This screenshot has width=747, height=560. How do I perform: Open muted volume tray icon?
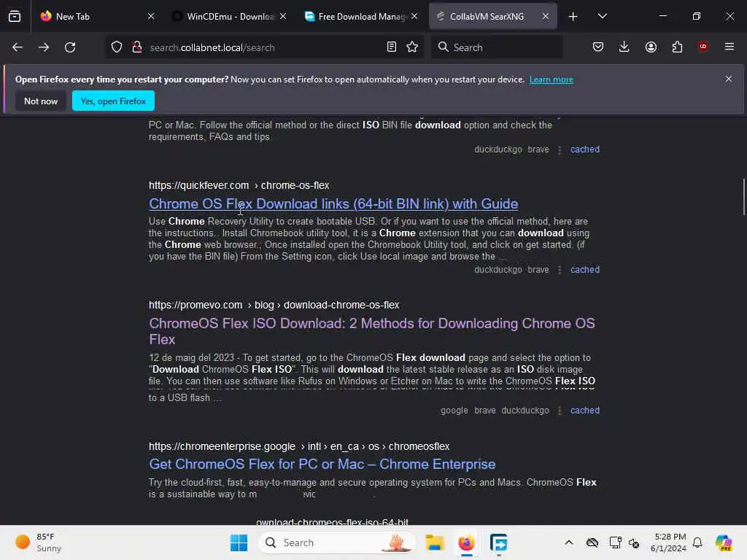(634, 542)
